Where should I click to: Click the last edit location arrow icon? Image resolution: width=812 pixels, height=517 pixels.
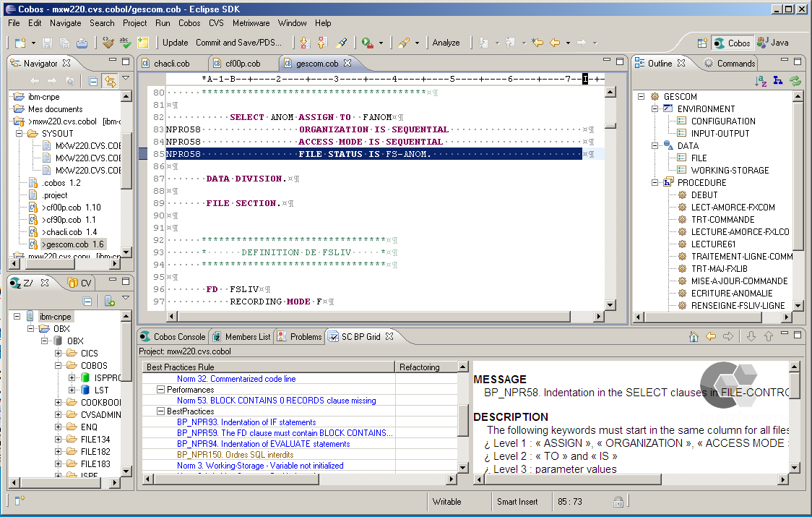(537, 43)
